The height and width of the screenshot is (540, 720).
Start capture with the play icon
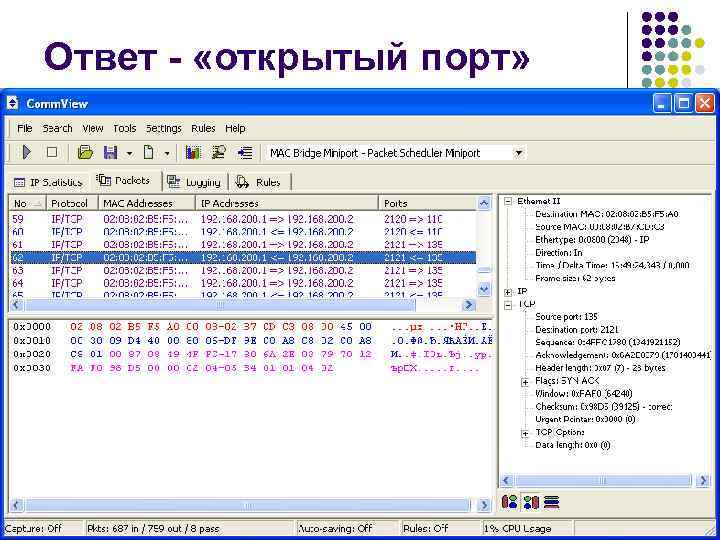point(27,152)
